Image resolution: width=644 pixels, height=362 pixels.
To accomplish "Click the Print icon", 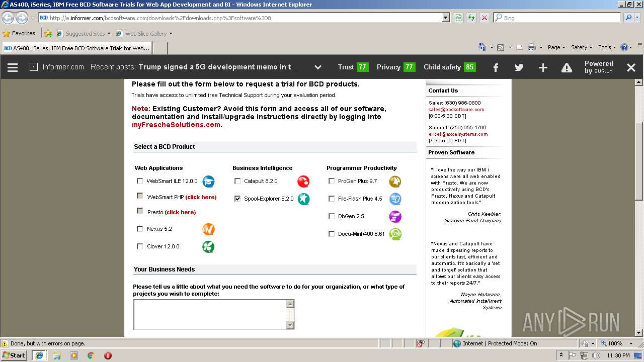I will coord(532,47).
